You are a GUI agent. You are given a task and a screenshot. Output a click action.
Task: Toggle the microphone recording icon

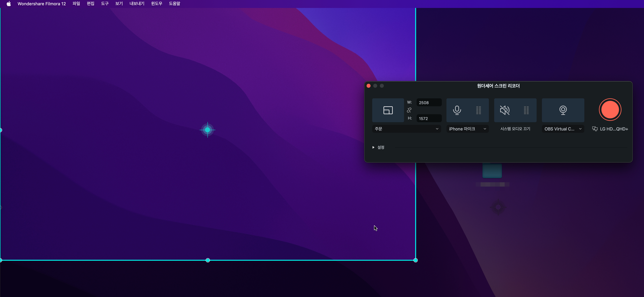pos(457,110)
